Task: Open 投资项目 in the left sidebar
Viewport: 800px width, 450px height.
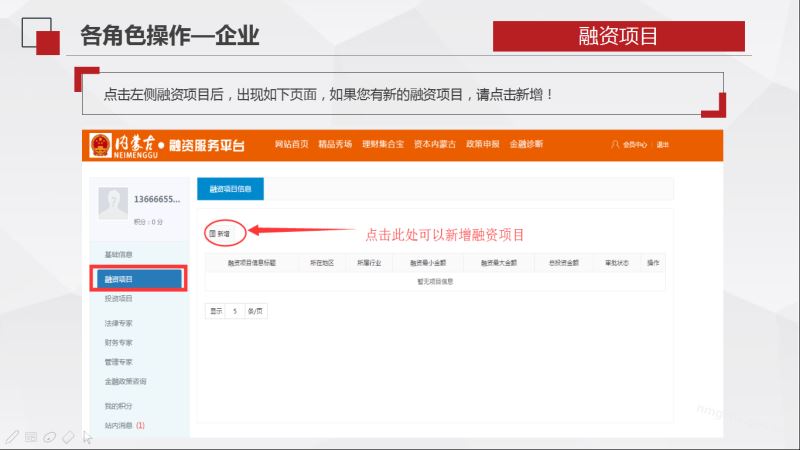Action: click(119, 299)
